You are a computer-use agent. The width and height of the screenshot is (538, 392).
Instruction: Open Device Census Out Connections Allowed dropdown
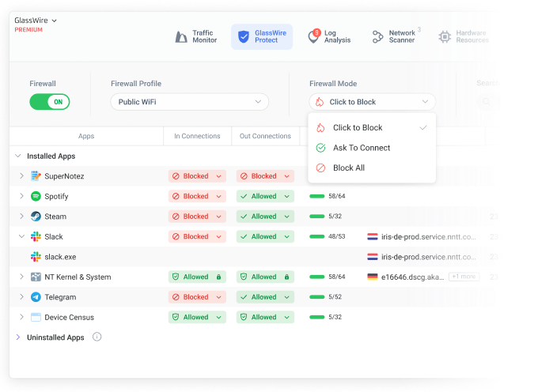[x=265, y=317]
